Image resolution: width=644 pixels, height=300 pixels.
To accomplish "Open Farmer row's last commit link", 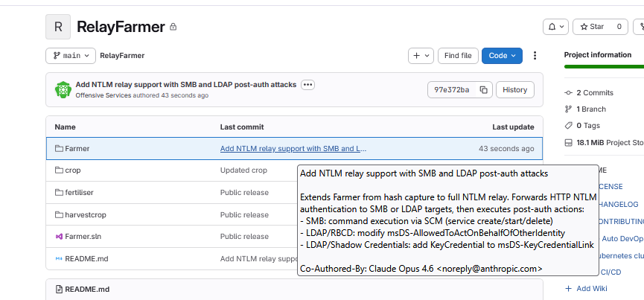I will 293,149.
